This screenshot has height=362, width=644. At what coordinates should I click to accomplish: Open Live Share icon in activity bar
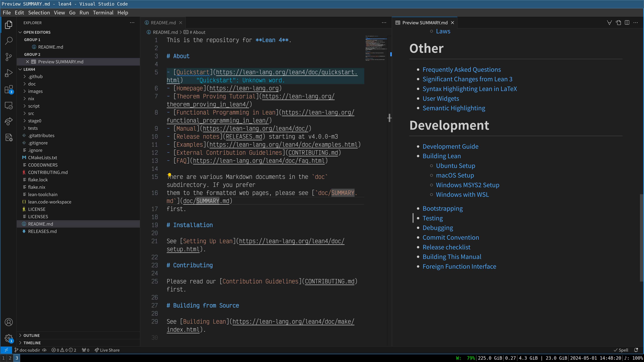click(9, 121)
